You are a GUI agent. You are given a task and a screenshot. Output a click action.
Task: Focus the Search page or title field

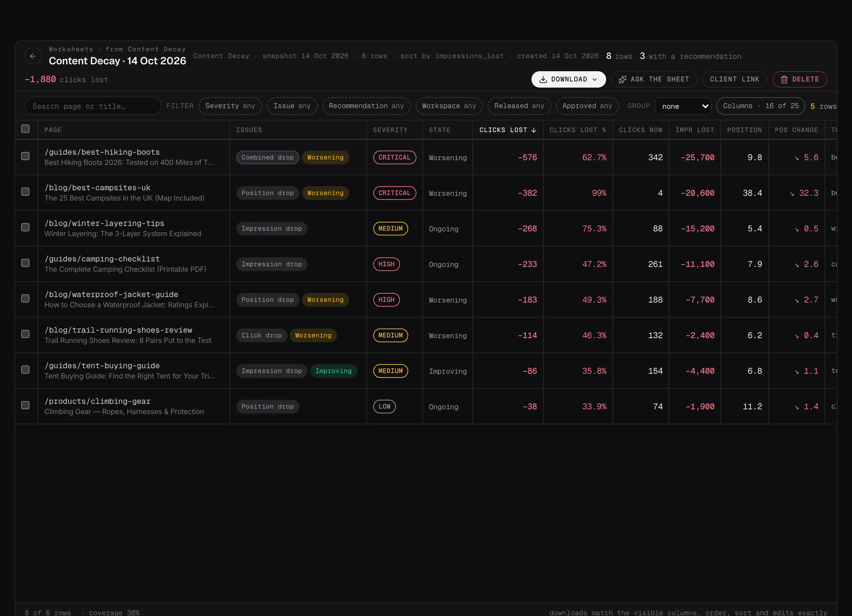pyautogui.click(x=93, y=106)
